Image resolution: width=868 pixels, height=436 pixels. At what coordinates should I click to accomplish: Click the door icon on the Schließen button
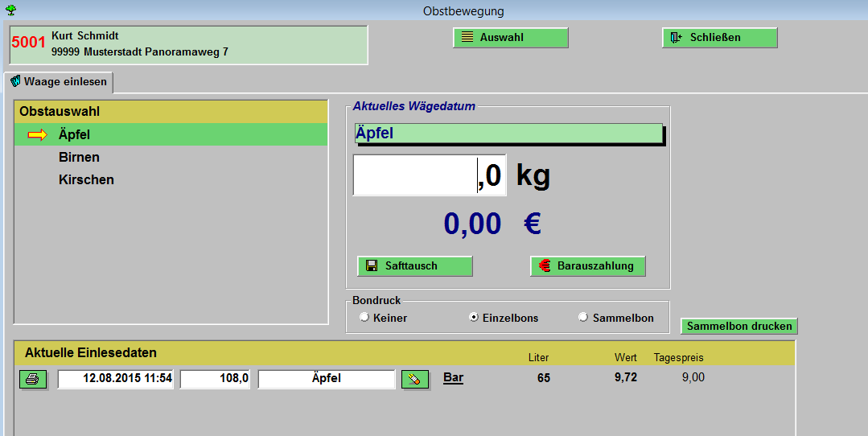[677, 38]
